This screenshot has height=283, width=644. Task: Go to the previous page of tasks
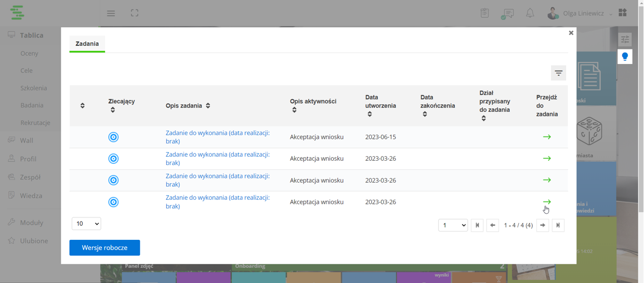pos(492,225)
